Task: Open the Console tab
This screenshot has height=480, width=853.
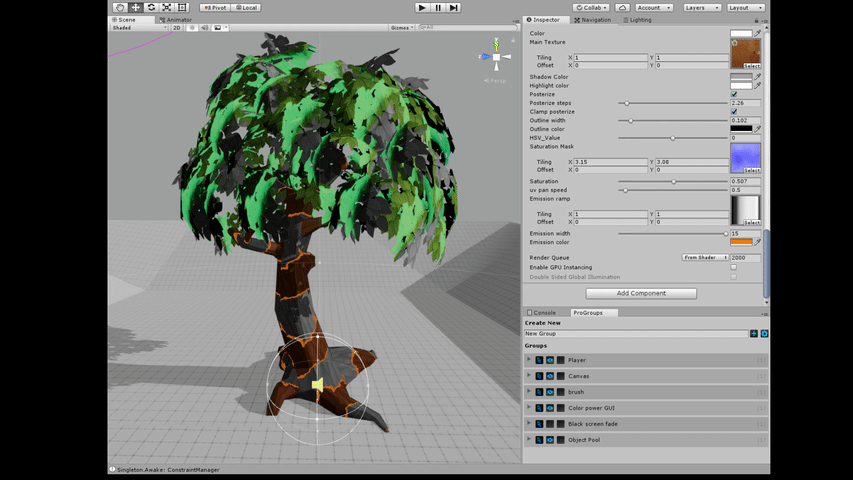Action: [543, 312]
